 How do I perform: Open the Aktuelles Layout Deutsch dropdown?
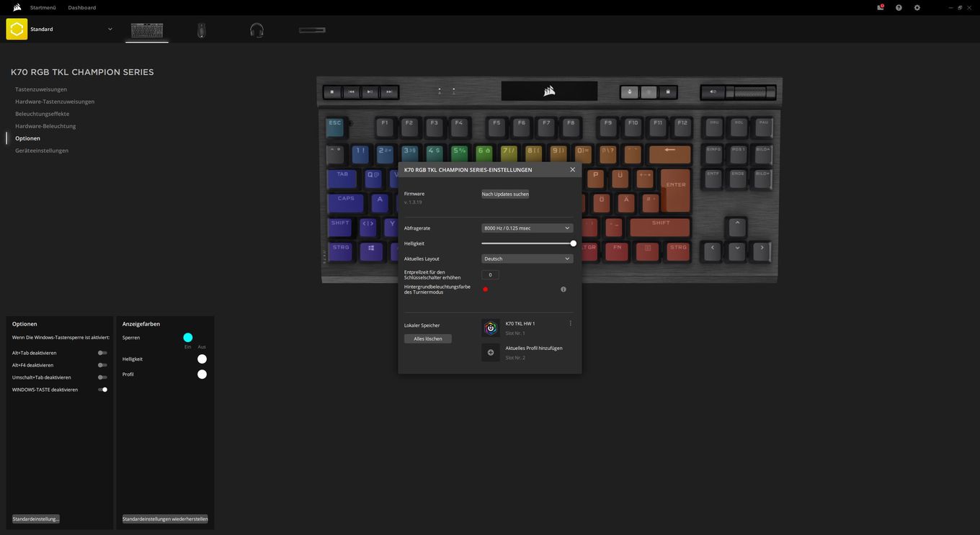pyautogui.click(x=527, y=258)
